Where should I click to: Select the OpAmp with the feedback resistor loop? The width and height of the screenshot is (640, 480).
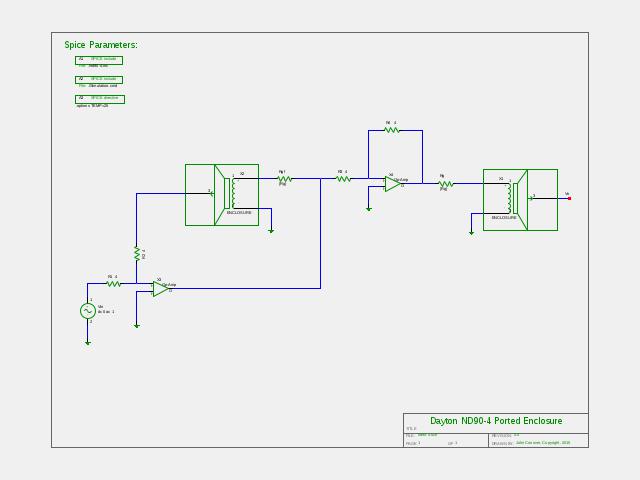393,184
